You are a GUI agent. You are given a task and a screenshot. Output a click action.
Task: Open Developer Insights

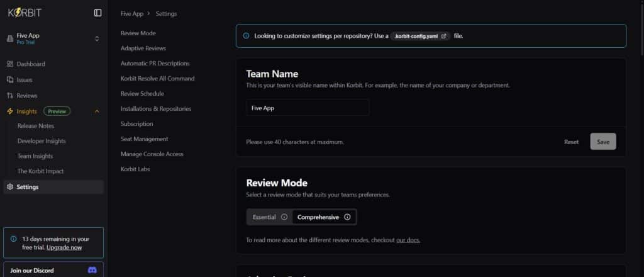pos(42,141)
